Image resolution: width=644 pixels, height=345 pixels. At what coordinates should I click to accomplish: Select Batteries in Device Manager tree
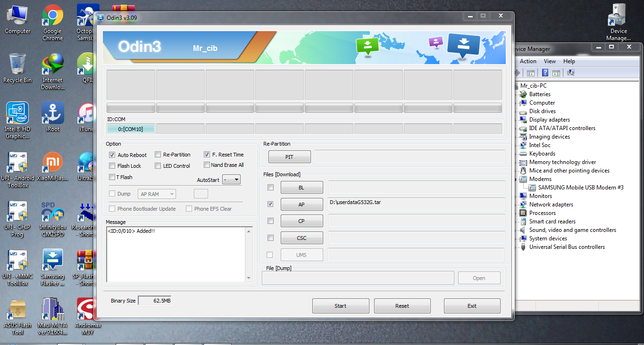tap(540, 94)
